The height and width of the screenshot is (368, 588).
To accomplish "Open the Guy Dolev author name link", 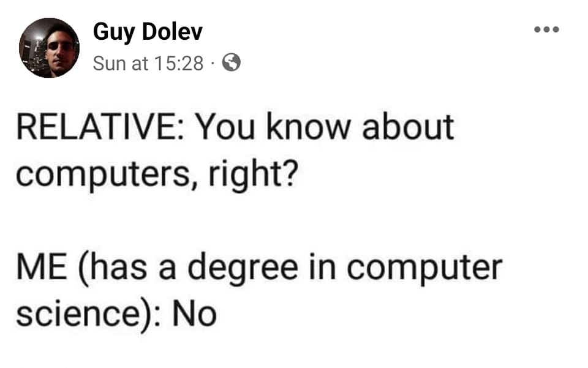I will tap(147, 33).
